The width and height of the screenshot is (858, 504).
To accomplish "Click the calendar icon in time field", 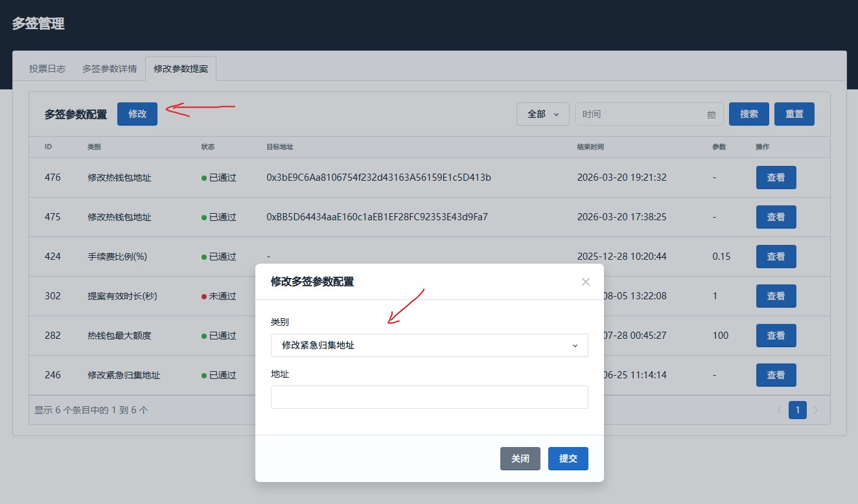I will tap(711, 115).
